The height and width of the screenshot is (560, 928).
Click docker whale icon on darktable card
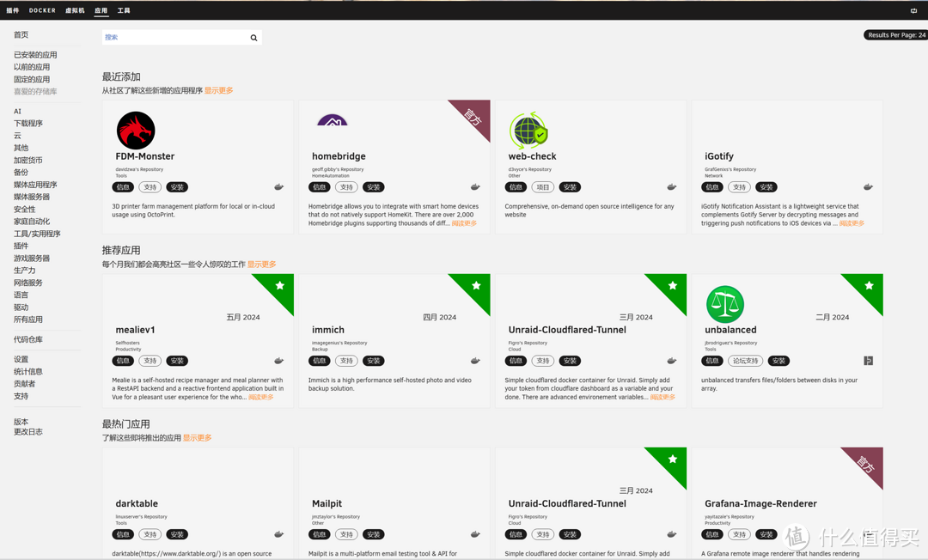[278, 534]
